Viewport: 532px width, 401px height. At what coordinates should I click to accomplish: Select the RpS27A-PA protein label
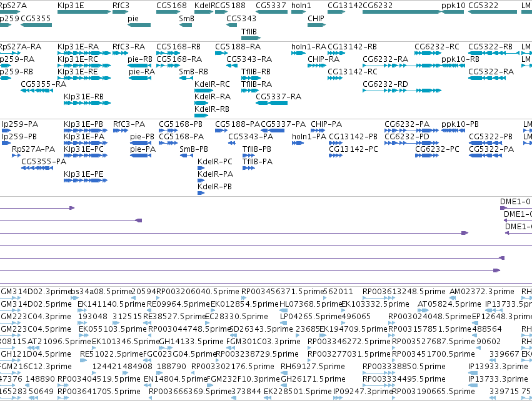[x=33, y=149]
